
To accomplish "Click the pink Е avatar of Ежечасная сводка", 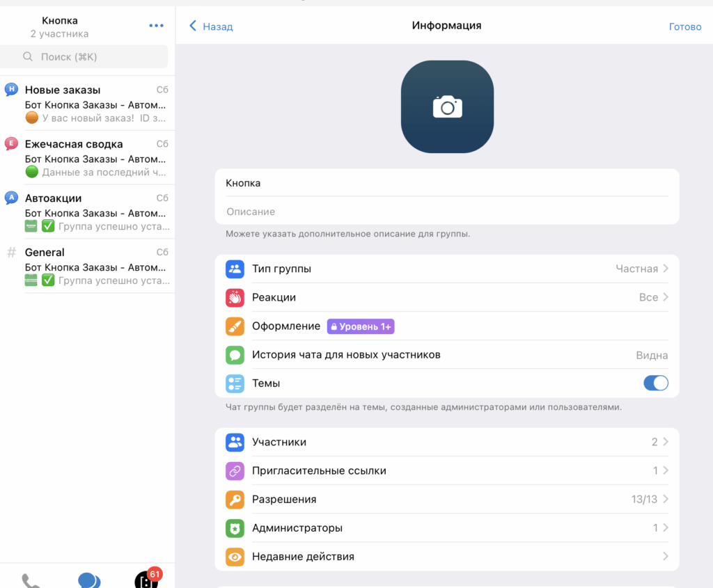I will [x=11, y=143].
